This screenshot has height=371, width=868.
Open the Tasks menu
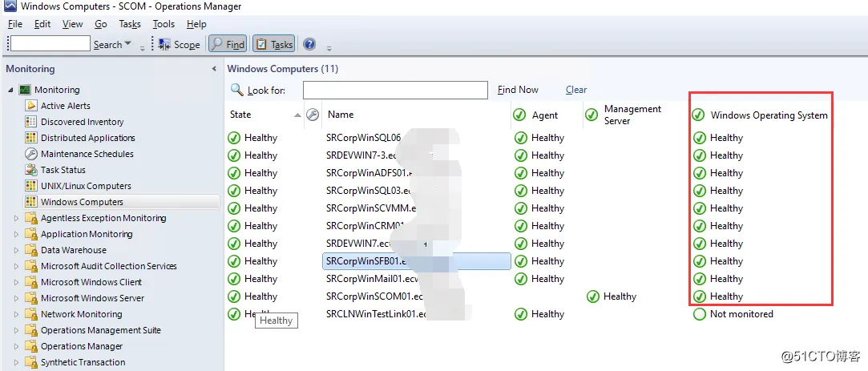point(130,24)
